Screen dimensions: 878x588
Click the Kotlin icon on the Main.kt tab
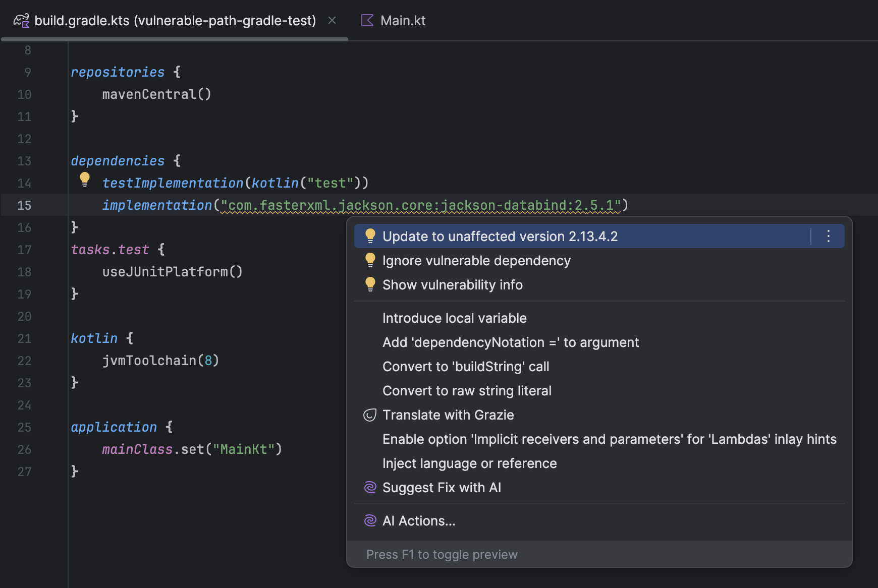click(367, 20)
